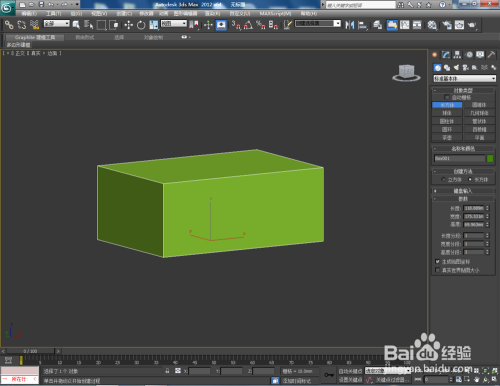Click the Use Pivot Point Center icon
The height and width of the screenshot is (386, 500).
point(194,25)
